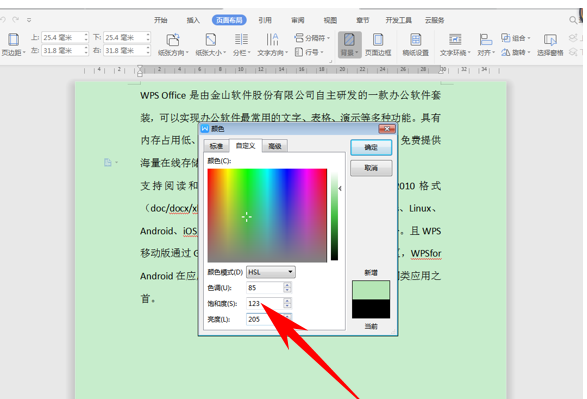Click the 组合 group objects tool
Image resolution: width=587 pixels, height=399 pixels.
point(515,38)
